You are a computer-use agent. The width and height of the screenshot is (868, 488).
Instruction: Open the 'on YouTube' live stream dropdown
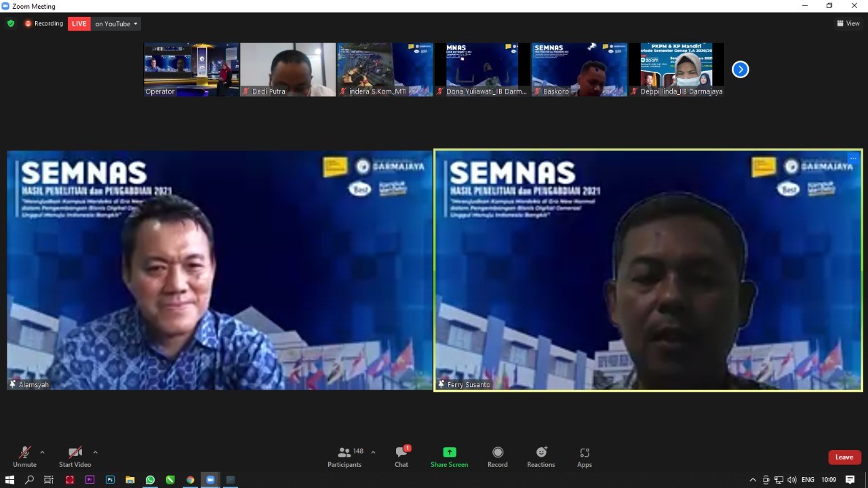116,24
